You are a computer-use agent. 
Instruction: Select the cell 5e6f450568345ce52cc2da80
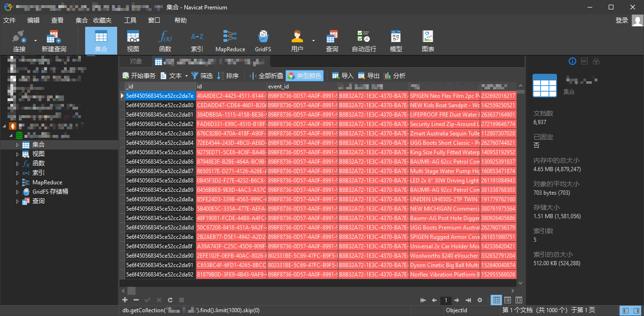(160, 105)
